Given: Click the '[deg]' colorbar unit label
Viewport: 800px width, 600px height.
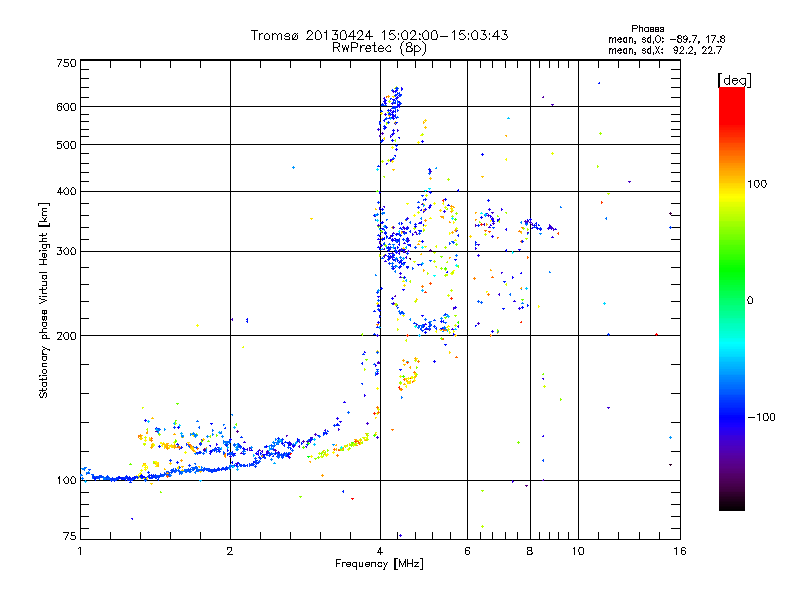Looking at the screenshot, I should click(734, 80).
